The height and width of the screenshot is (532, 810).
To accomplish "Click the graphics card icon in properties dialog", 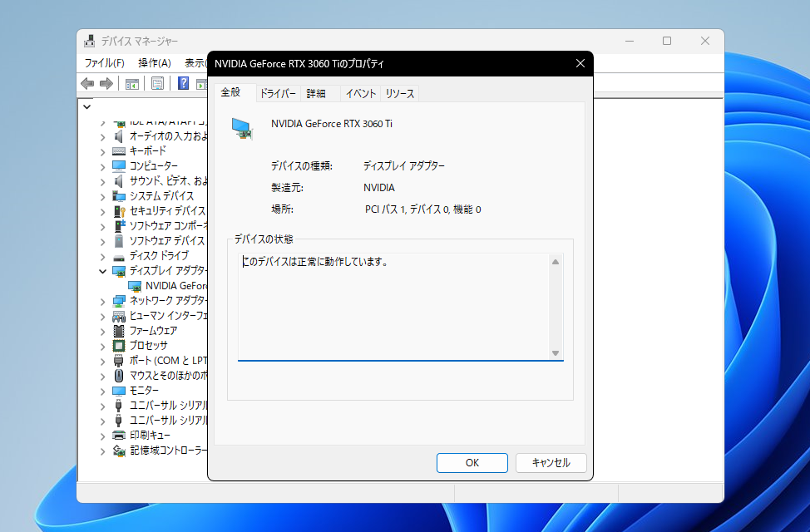I will [x=242, y=129].
